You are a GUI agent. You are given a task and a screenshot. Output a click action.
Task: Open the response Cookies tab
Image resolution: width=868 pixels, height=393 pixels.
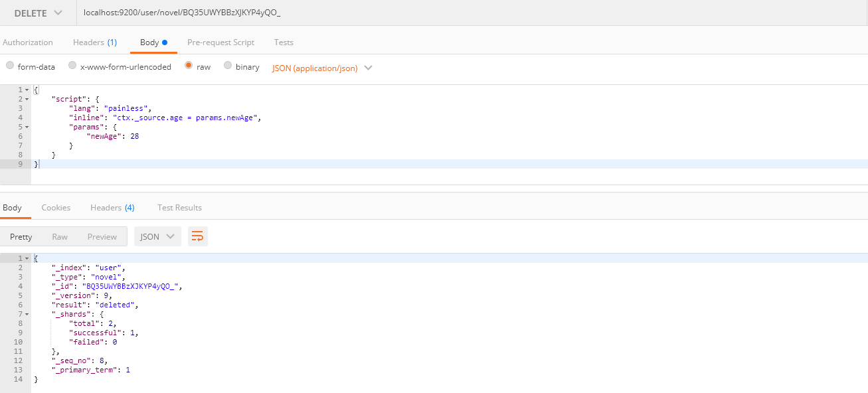pyautogui.click(x=56, y=208)
